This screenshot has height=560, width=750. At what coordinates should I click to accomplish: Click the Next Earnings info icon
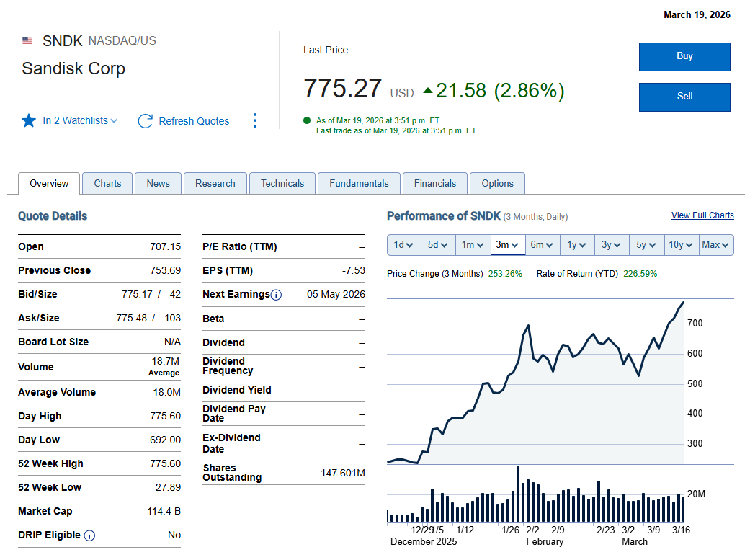(x=276, y=295)
